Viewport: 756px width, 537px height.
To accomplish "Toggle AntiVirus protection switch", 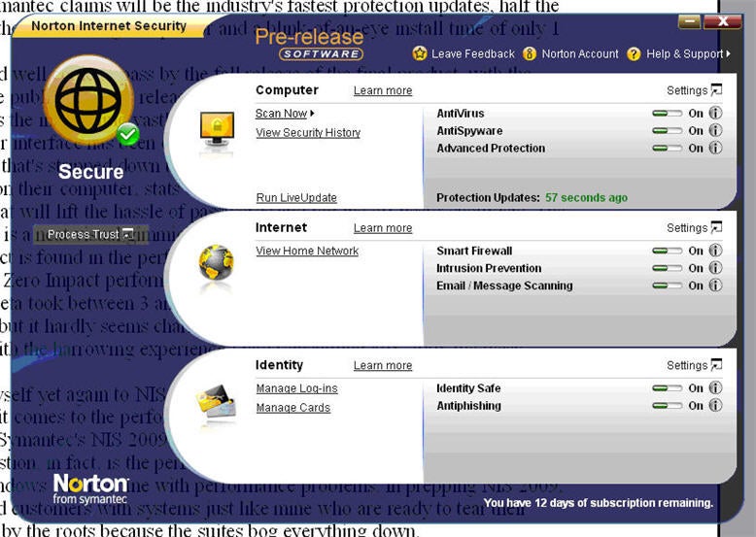I will [x=668, y=114].
